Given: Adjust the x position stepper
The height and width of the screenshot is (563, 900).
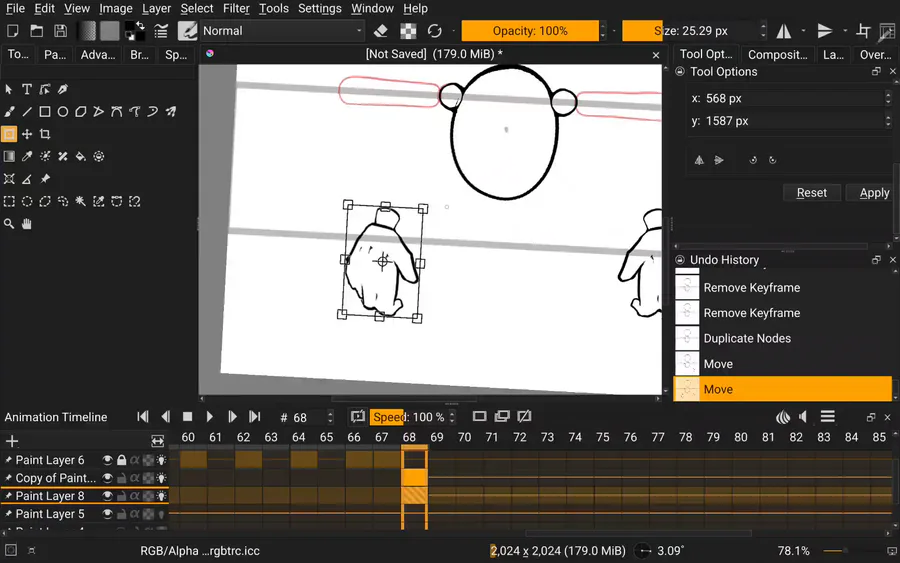Looking at the screenshot, I should [x=888, y=98].
